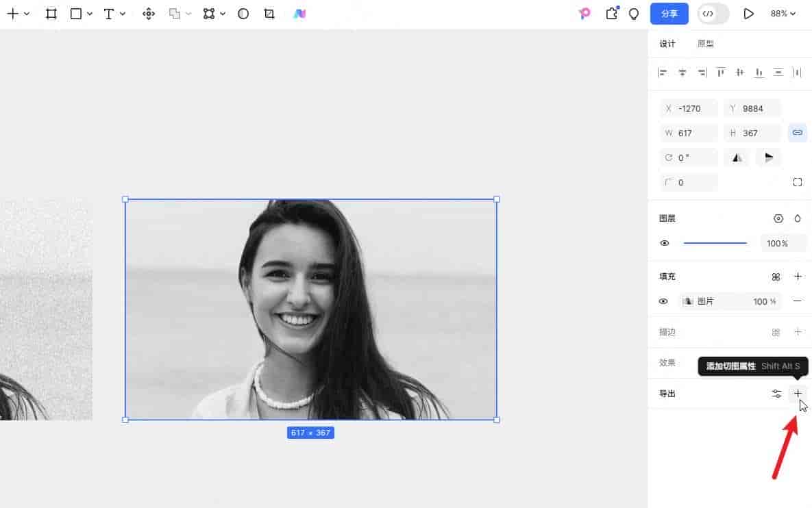This screenshot has width=812, height=508.
Task: Click align right icon
Action: [702, 73]
